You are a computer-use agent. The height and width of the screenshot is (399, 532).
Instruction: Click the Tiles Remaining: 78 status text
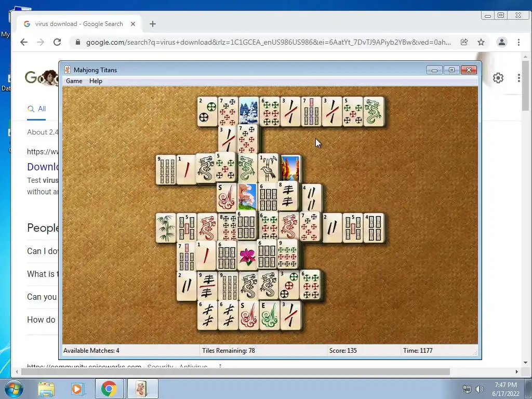pyautogui.click(x=229, y=351)
